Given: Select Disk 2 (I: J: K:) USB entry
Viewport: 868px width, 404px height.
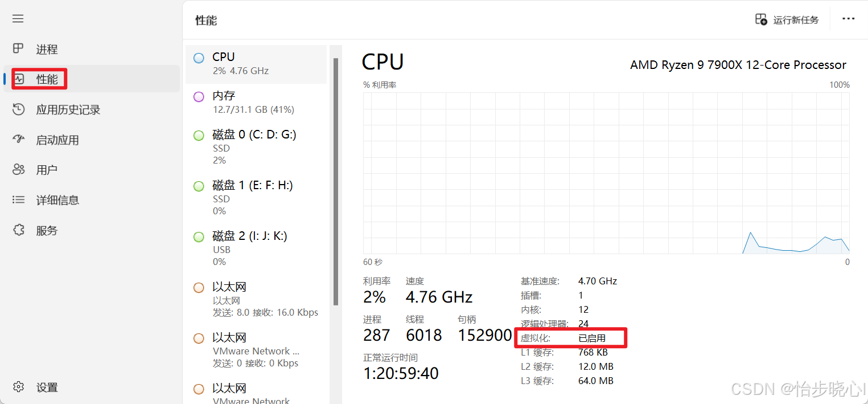Looking at the screenshot, I should pyautogui.click(x=256, y=248).
